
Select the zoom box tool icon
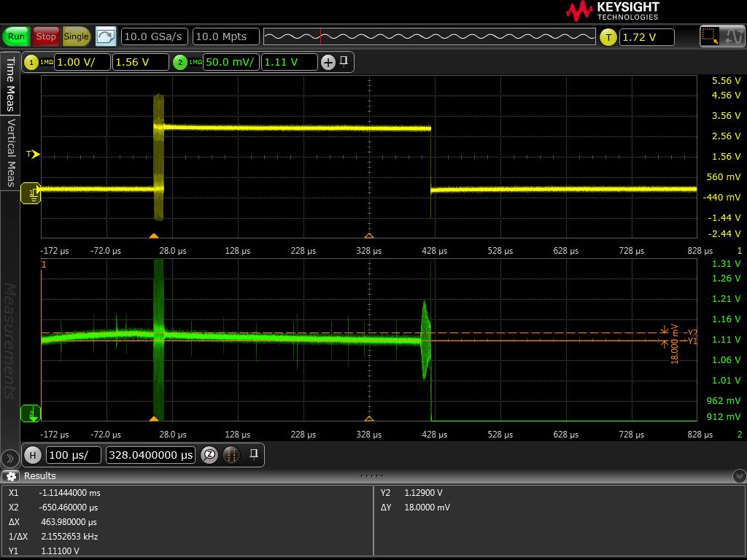710,36
